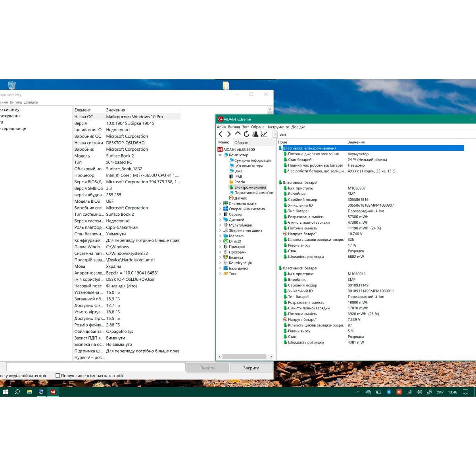
Task: Click the AIDA64 tree horizontal scrollbar thumb
Action: point(244,357)
